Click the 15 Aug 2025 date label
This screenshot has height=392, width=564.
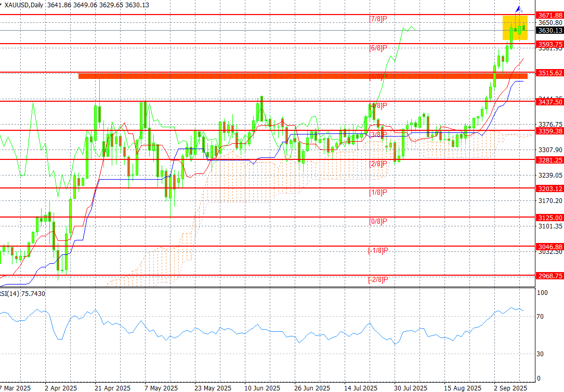click(462, 388)
